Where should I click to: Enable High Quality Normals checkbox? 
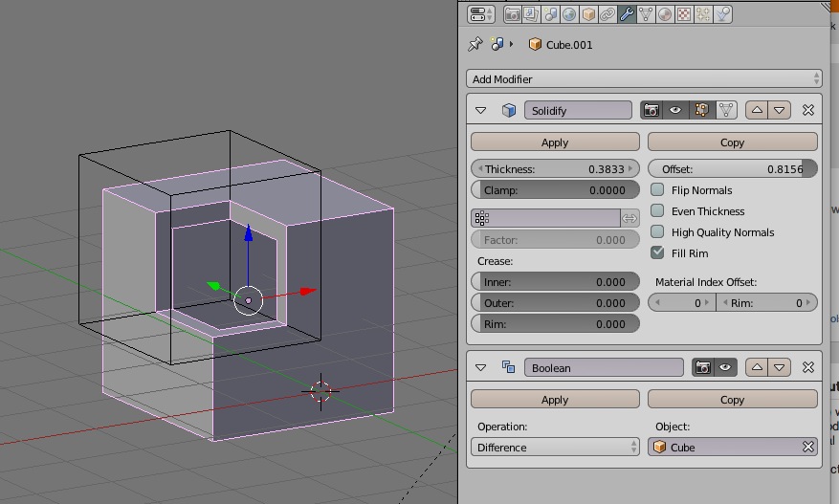tap(657, 231)
